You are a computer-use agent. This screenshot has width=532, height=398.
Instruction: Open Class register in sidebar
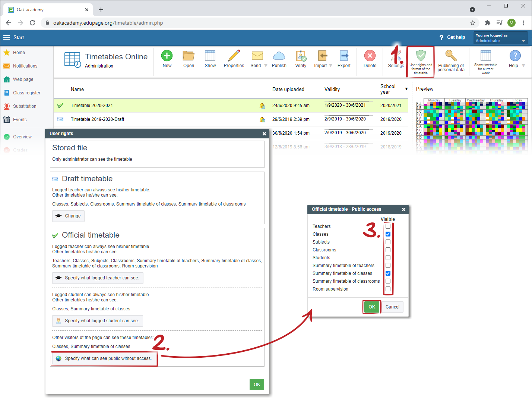[26, 93]
